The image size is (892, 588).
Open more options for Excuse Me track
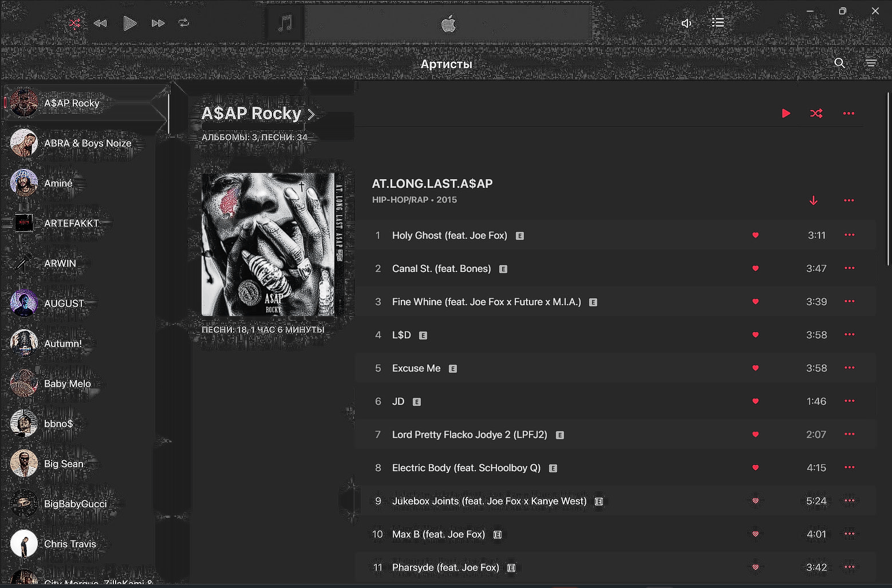pos(849,368)
